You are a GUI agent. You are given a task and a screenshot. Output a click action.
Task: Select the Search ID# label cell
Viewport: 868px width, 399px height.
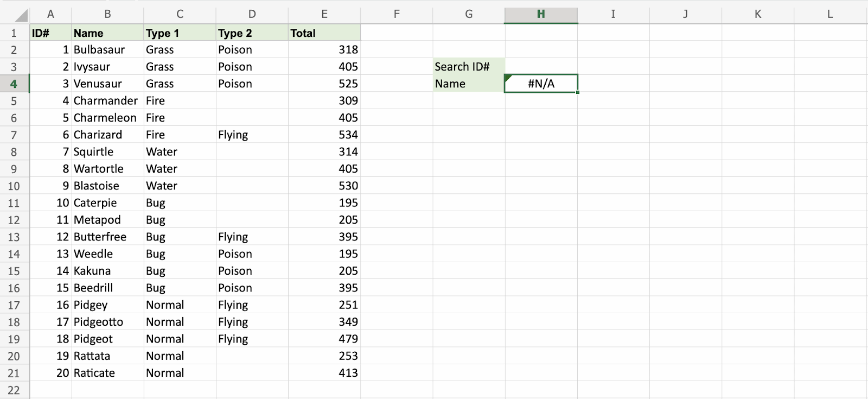469,67
